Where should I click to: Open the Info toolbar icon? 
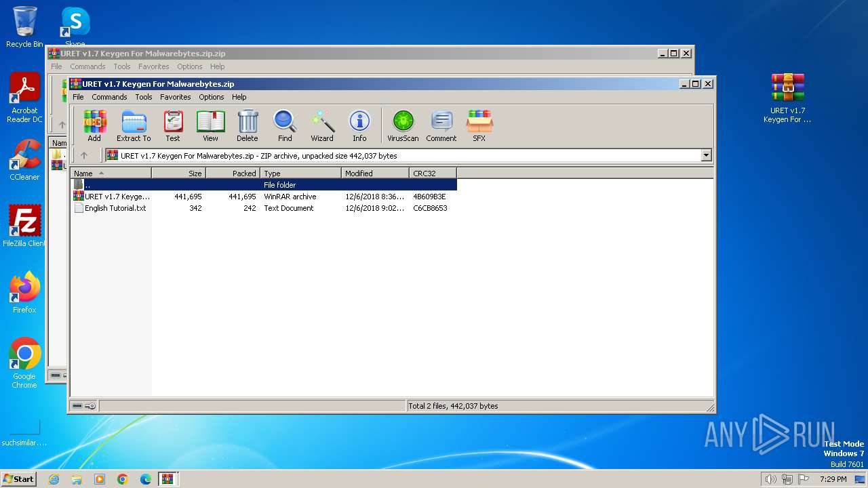(x=359, y=126)
